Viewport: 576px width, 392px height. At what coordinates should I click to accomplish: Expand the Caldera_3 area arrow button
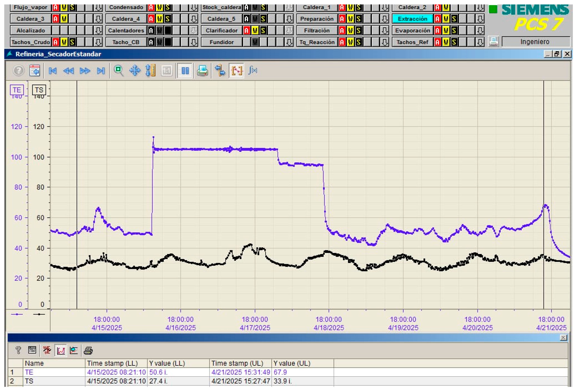coord(98,19)
